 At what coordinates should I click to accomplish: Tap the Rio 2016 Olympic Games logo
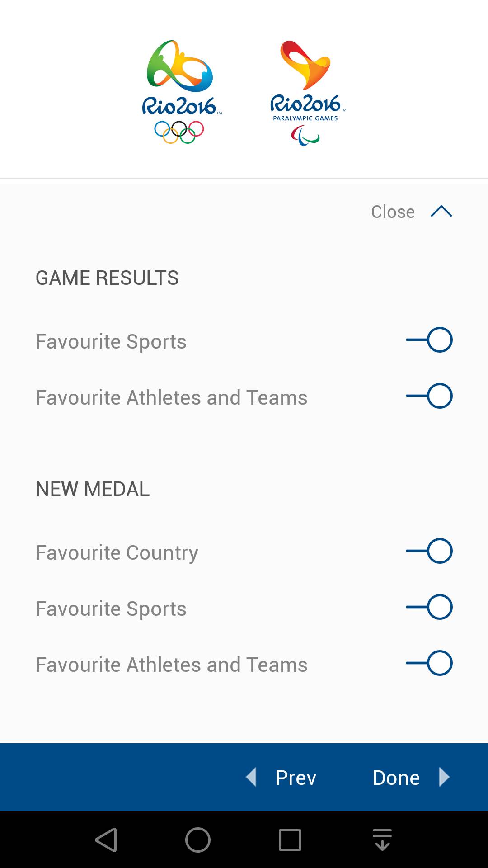(181, 92)
